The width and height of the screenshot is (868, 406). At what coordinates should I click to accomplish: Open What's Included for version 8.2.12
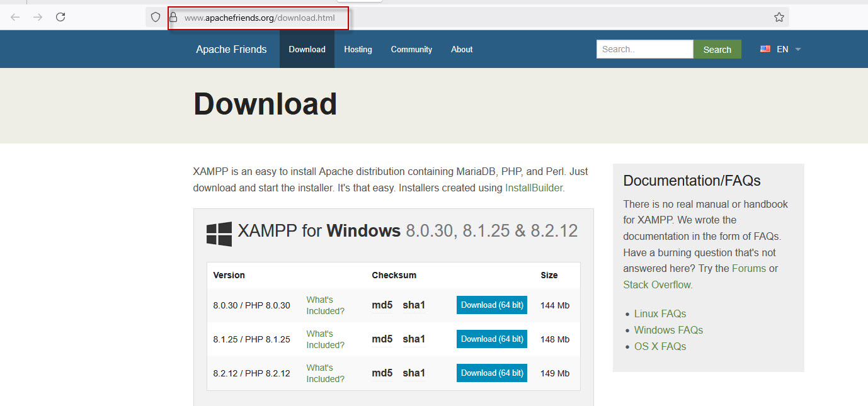[x=326, y=373]
